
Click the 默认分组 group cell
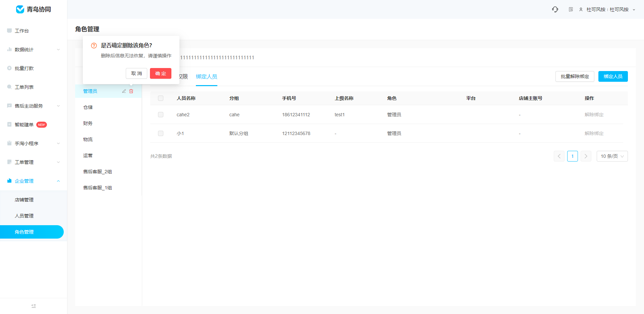(239, 133)
